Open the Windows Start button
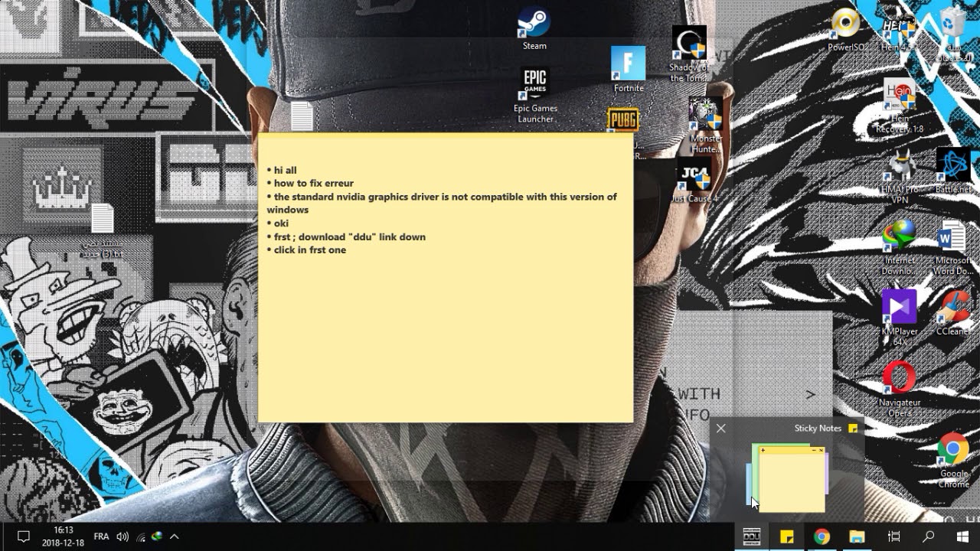980x551 pixels. [x=962, y=536]
